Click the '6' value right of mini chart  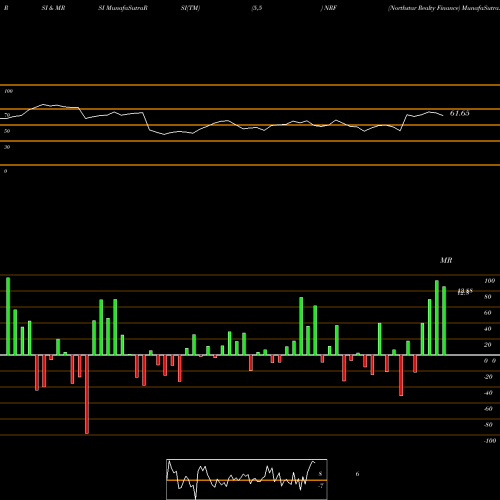(357, 474)
